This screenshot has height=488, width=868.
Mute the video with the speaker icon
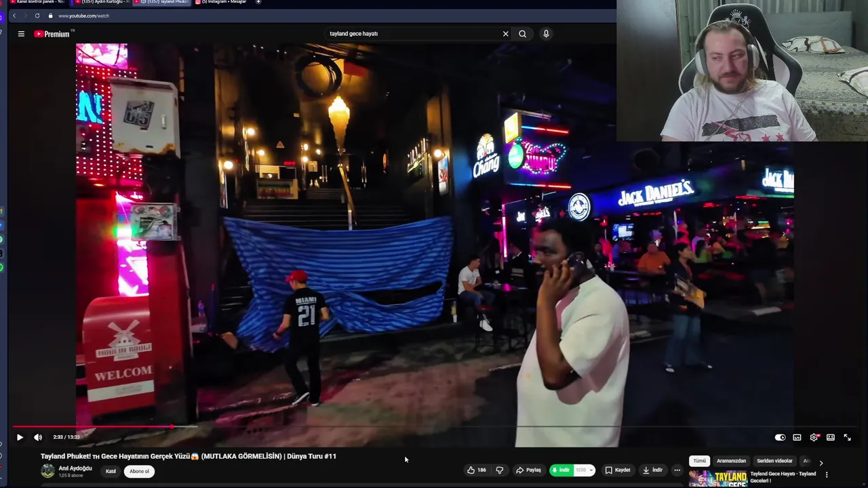click(x=38, y=437)
